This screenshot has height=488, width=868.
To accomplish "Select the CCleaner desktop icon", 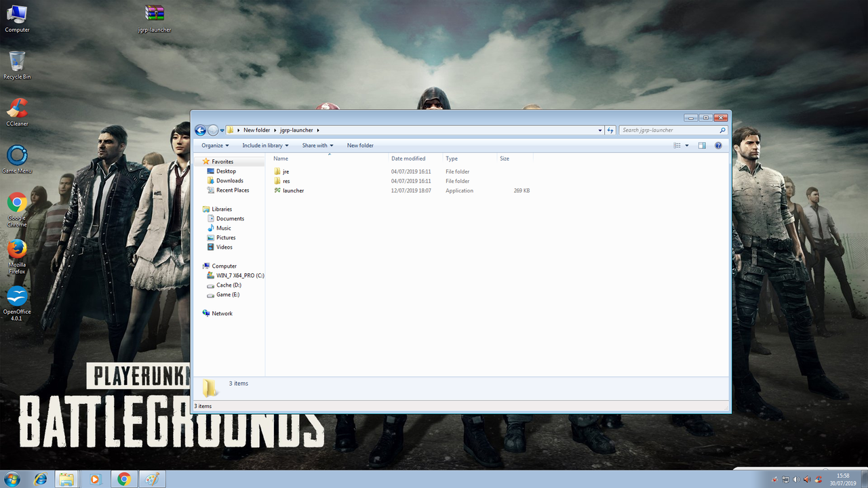I will click(x=17, y=113).
